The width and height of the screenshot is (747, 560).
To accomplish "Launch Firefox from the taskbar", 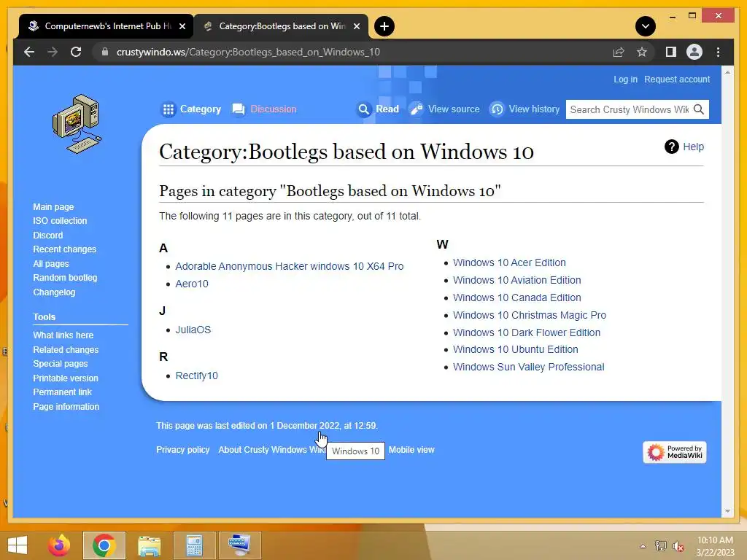I will 59,545.
